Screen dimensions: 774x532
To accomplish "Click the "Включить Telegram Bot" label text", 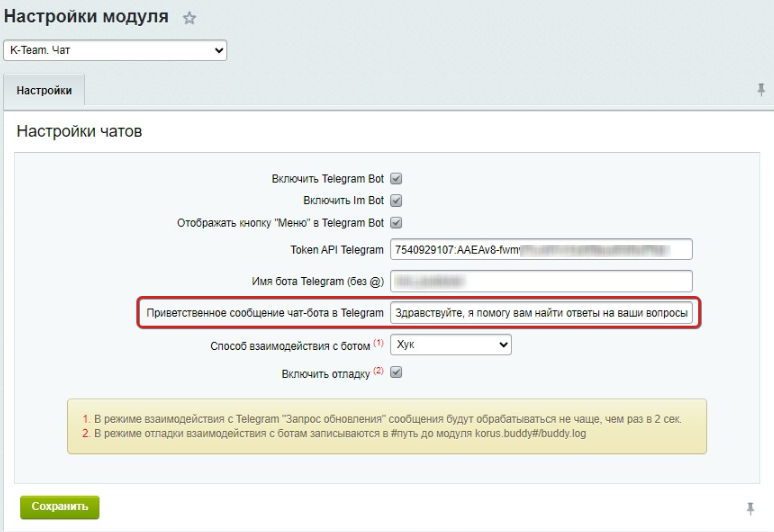I will coord(328,179).
